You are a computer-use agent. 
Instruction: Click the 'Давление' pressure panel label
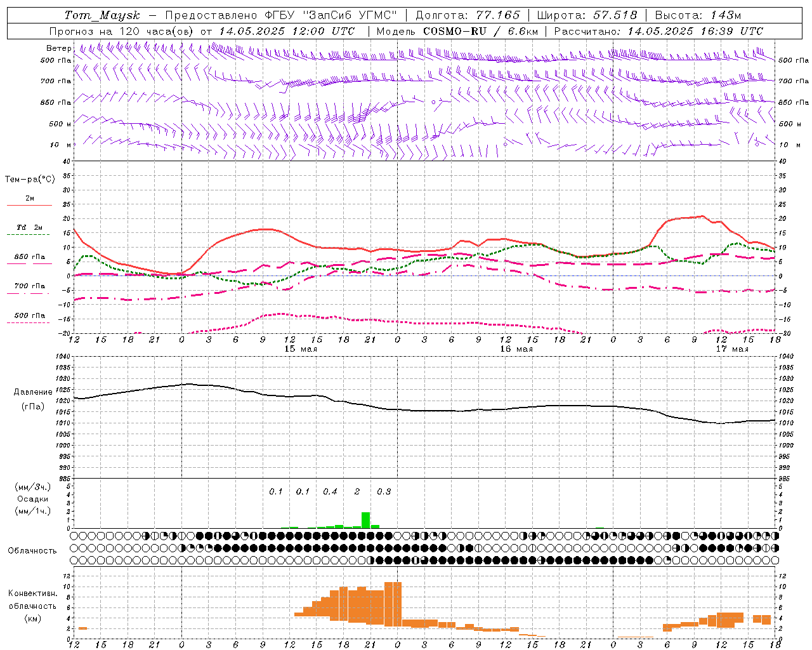point(33,392)
